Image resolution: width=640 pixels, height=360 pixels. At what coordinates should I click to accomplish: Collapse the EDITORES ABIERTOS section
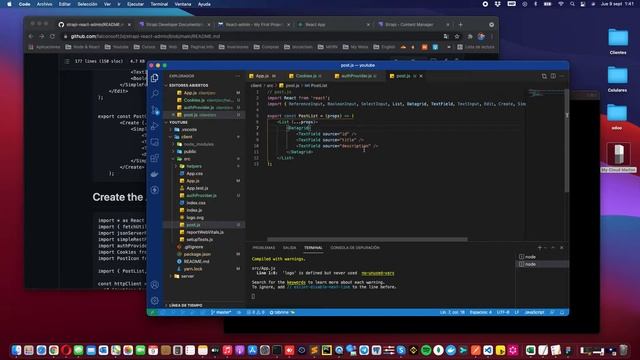(x=188, y=85)
